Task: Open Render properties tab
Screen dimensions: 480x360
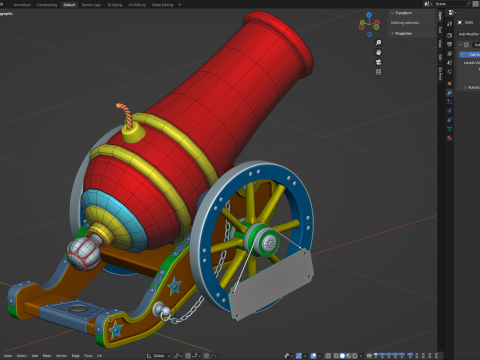Action: pyautogui.click(x=449, y=35)
